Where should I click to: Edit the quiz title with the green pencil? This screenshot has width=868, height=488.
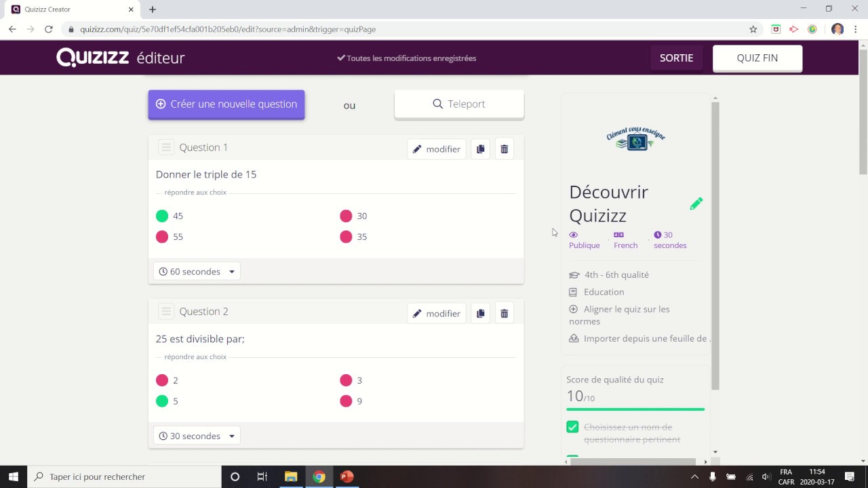click(x=696, y=204)
